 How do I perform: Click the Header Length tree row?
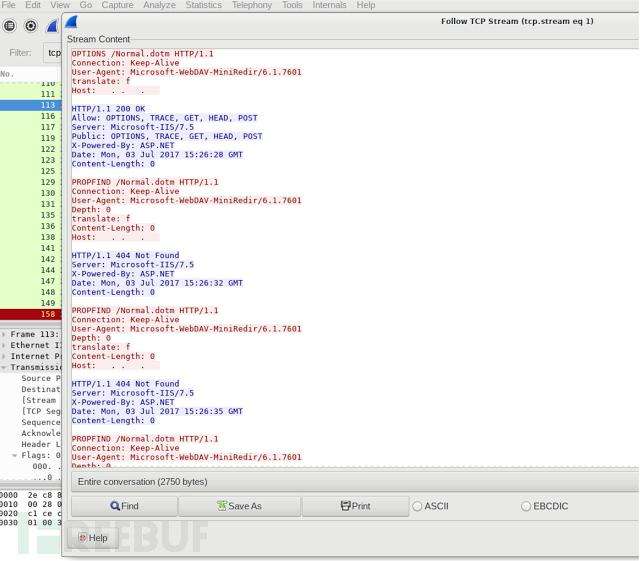coord(41,444)
